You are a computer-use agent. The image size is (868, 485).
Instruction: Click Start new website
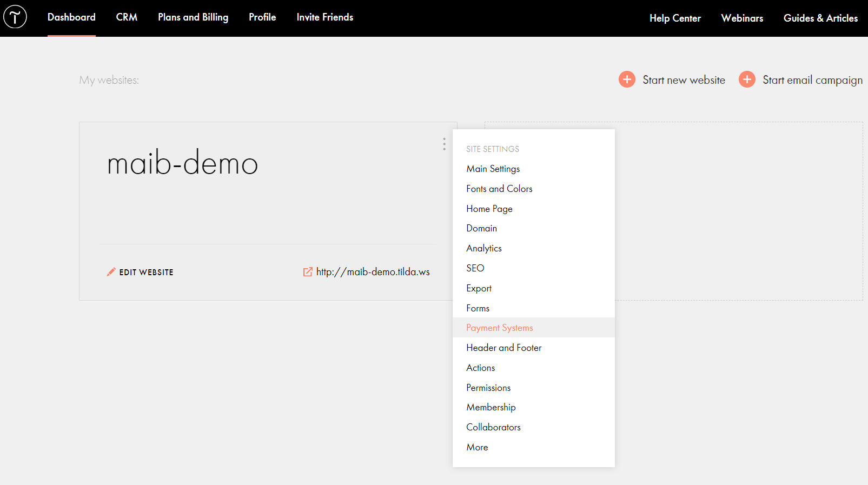tap(684, 80)
